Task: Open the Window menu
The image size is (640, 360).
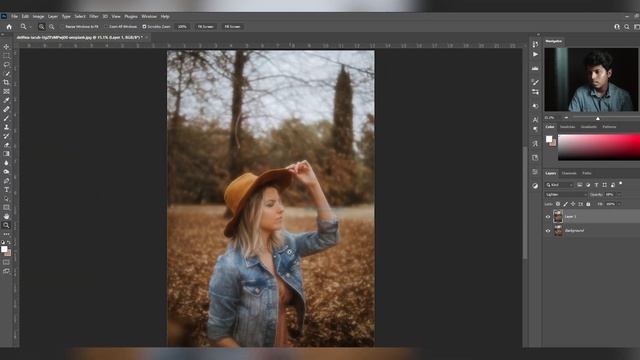Action: click(149, 16)
